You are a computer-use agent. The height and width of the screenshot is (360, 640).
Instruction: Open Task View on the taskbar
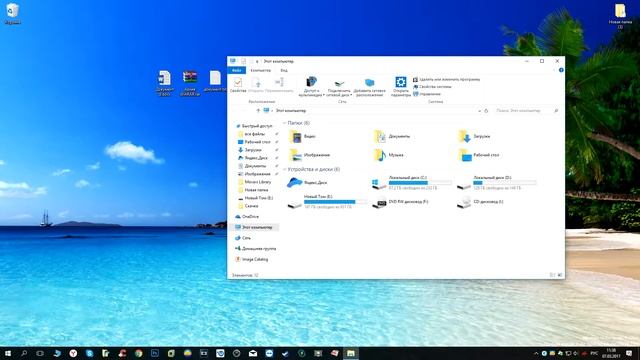tap(40, 353)
